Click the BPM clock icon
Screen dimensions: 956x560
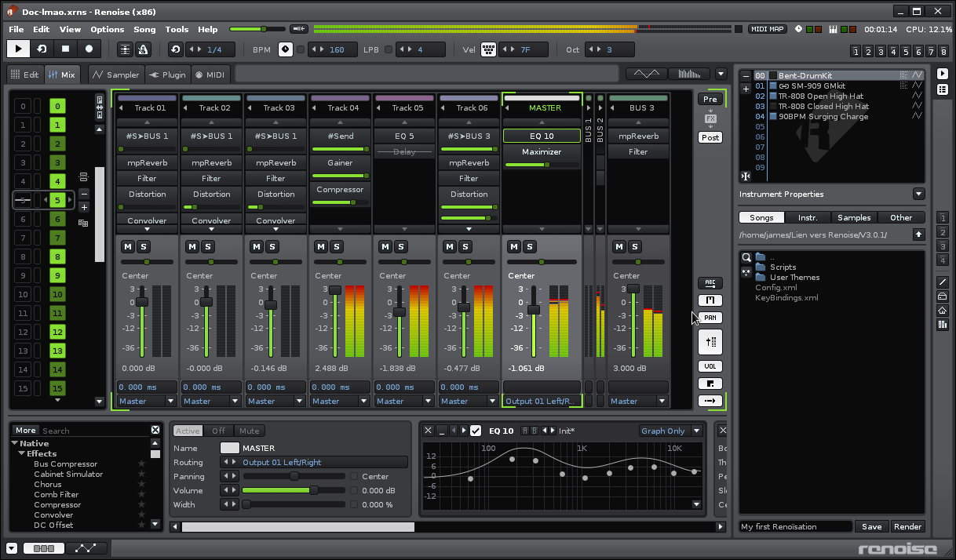coord(286,49)
